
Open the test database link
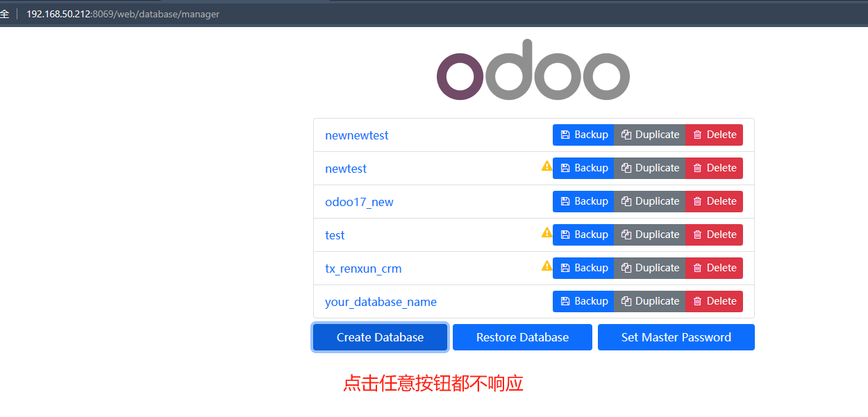click(335, 235)
